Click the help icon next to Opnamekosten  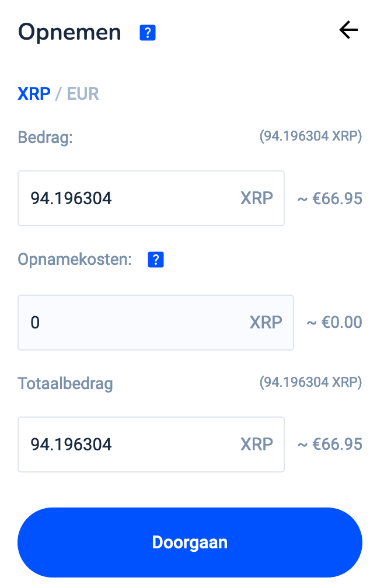point(155,259)
